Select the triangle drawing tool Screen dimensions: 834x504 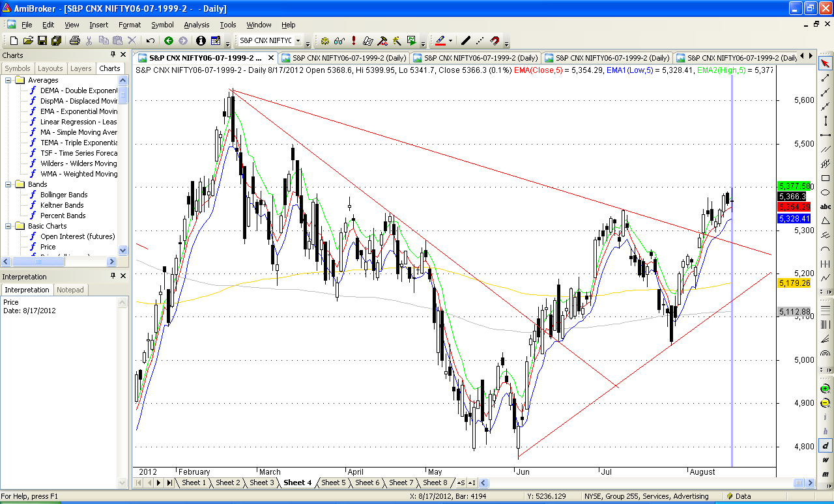coord(826,221)
